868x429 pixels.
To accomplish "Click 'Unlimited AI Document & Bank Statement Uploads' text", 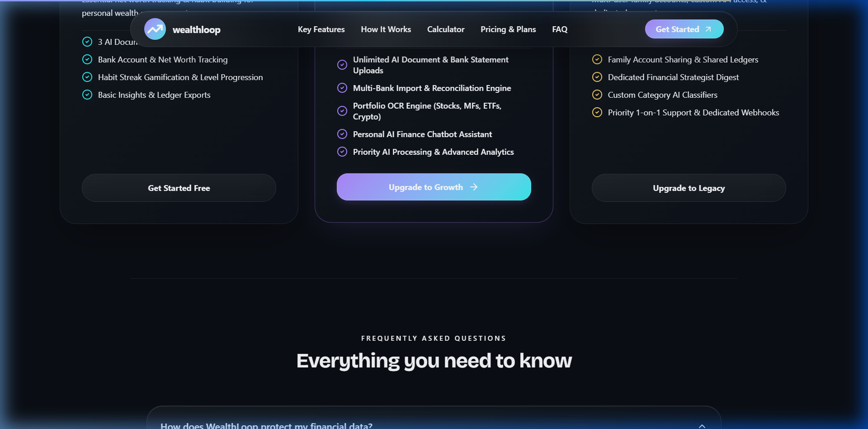I will point(431,65).
